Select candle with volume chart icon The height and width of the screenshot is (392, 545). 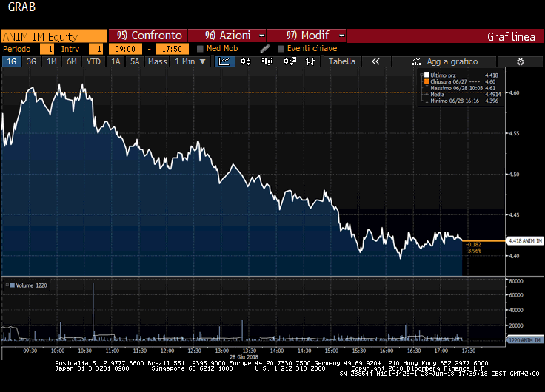click(290, 61)
